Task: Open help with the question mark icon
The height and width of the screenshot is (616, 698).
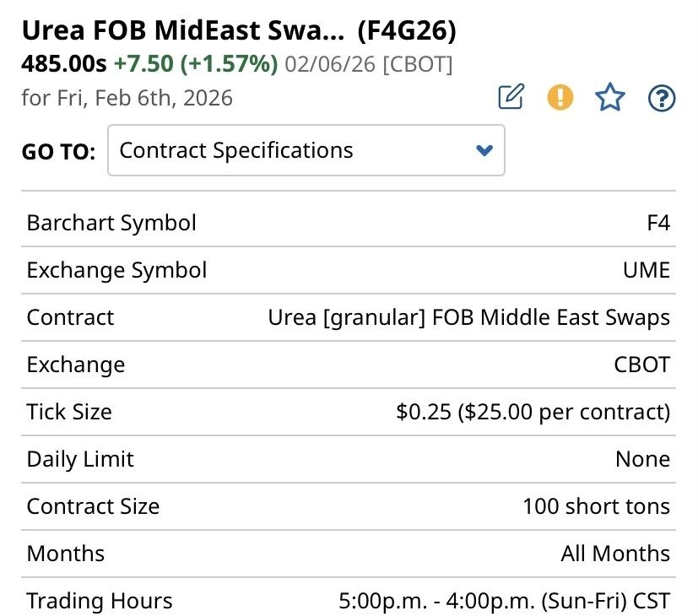Action: (661, 98)
